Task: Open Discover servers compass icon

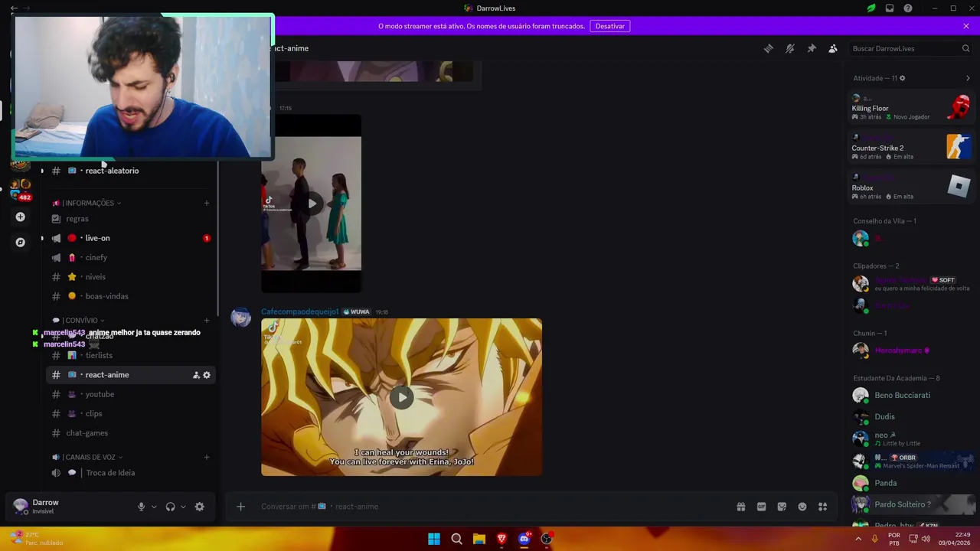Action: coord(20,242)
